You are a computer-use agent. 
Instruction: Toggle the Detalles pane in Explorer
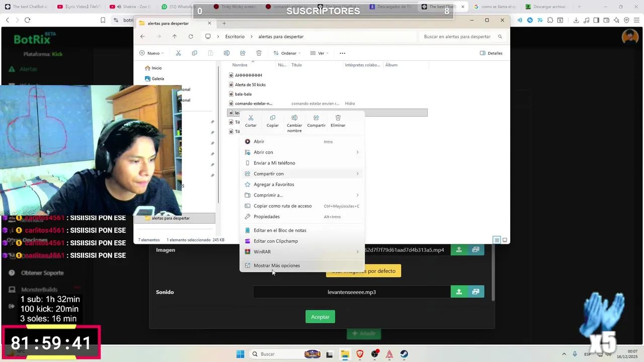click(491, 53)
